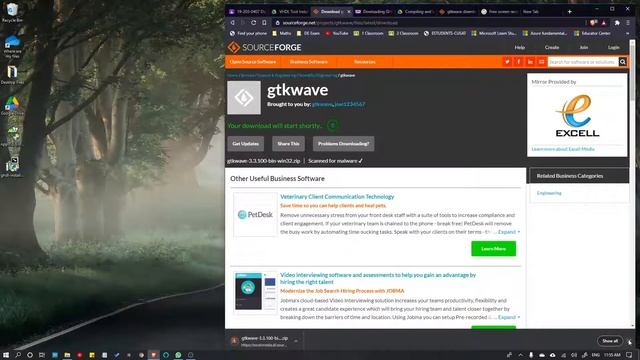
Task: Open the Create link in the header
Action: click(x=552, y=47)
